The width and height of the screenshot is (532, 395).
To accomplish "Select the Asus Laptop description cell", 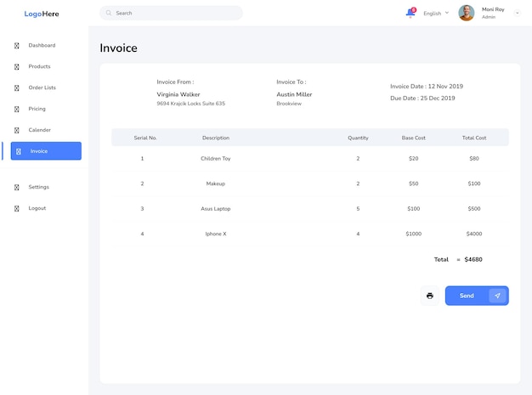I will [x=216, y=208].
